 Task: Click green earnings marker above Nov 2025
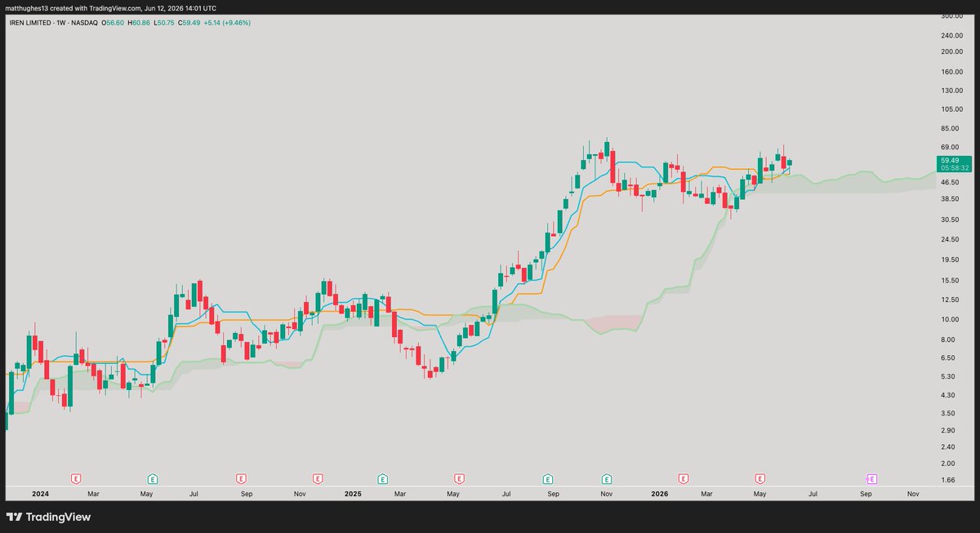click(607, 478)
